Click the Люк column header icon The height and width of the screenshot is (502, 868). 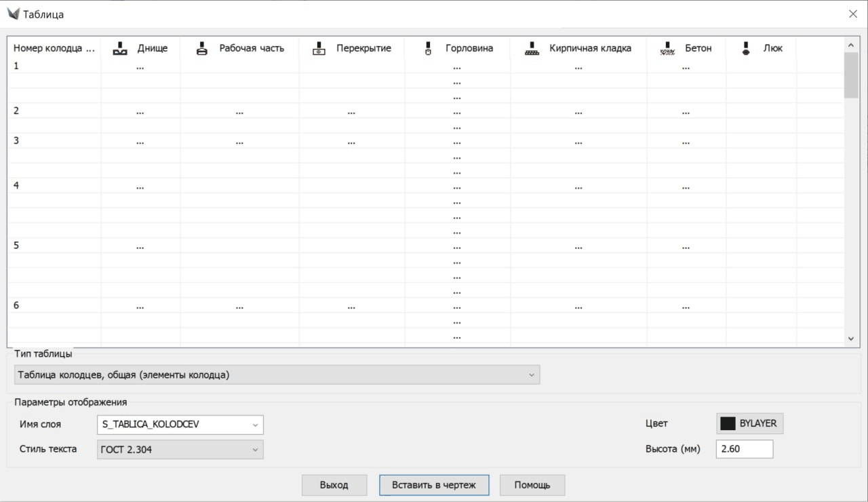point(746,49)
